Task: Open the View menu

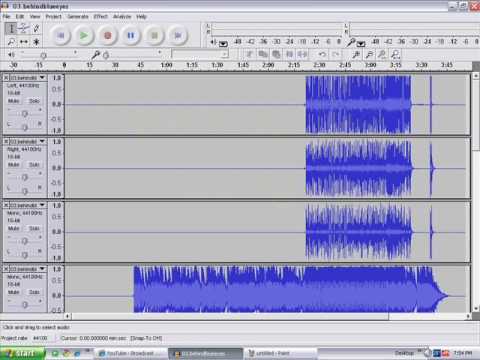Action: [x=35, y=16]
